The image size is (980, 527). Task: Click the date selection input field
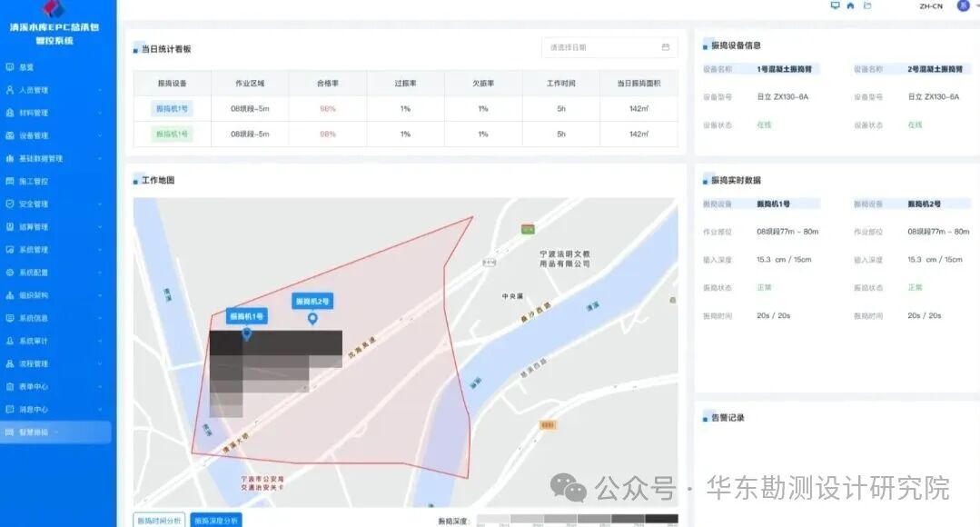609,47
